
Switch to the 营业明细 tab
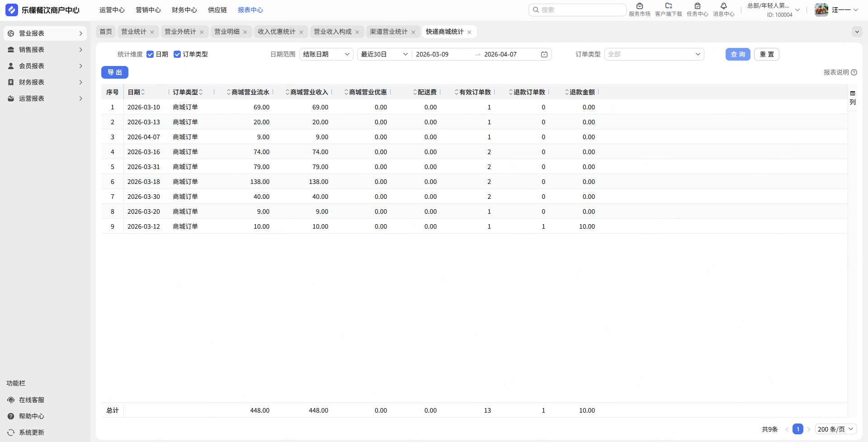(x=227, y=32)
